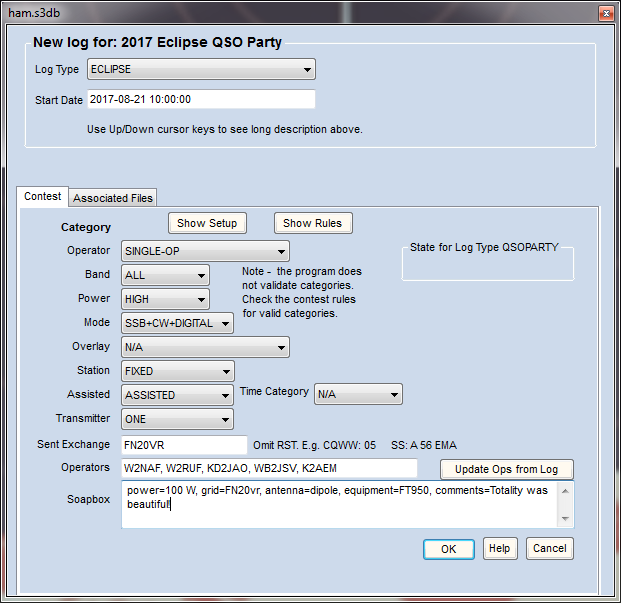The image size is (621, 603).
Task: Expand the Transmitter dropdown
Action: (x=177, y=419)
